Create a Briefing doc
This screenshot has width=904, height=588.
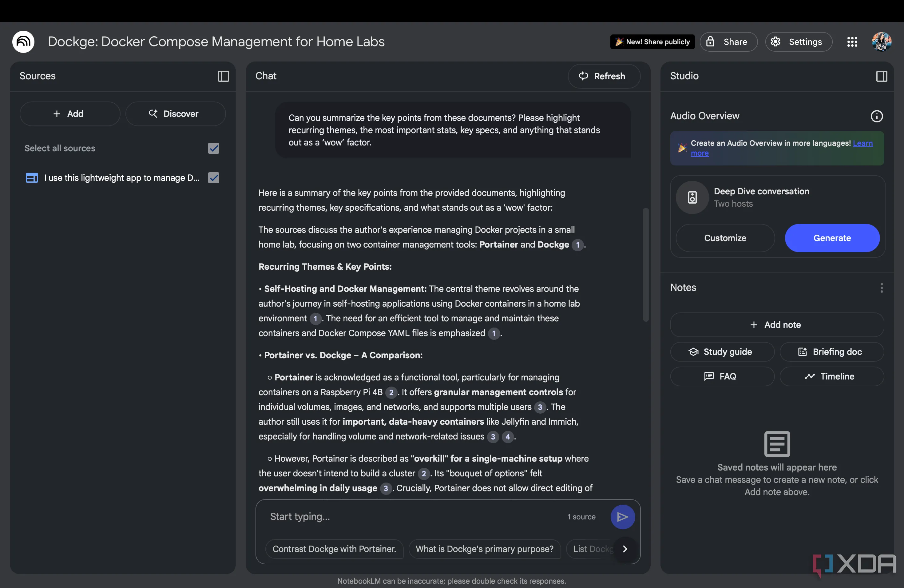(832, 352)
